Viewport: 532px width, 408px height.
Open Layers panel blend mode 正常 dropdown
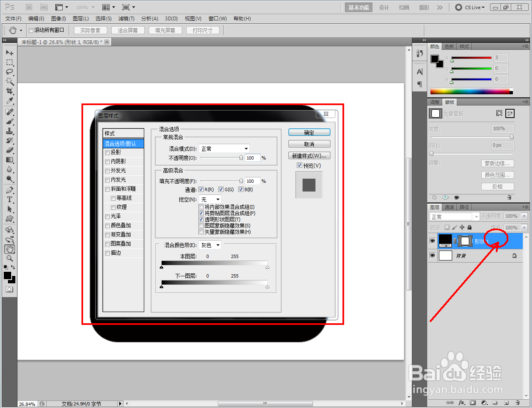454,216
